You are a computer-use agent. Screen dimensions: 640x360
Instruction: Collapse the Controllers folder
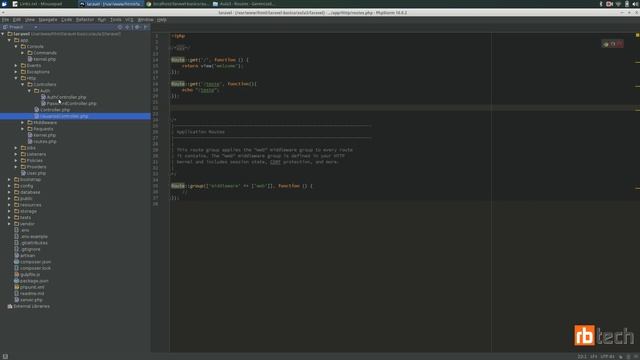pyautogui.click(x=23, y=84)
